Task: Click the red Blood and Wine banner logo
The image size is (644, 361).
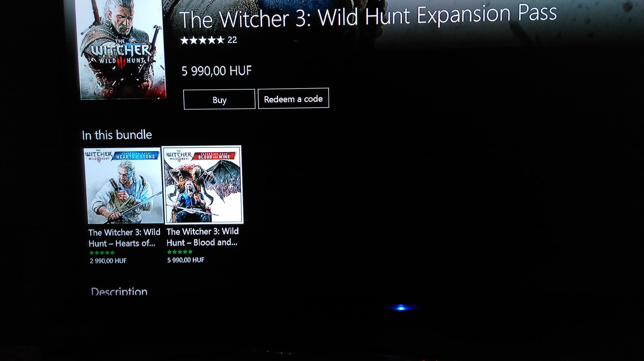Action: pyautogui.click(x=215, y=156)
